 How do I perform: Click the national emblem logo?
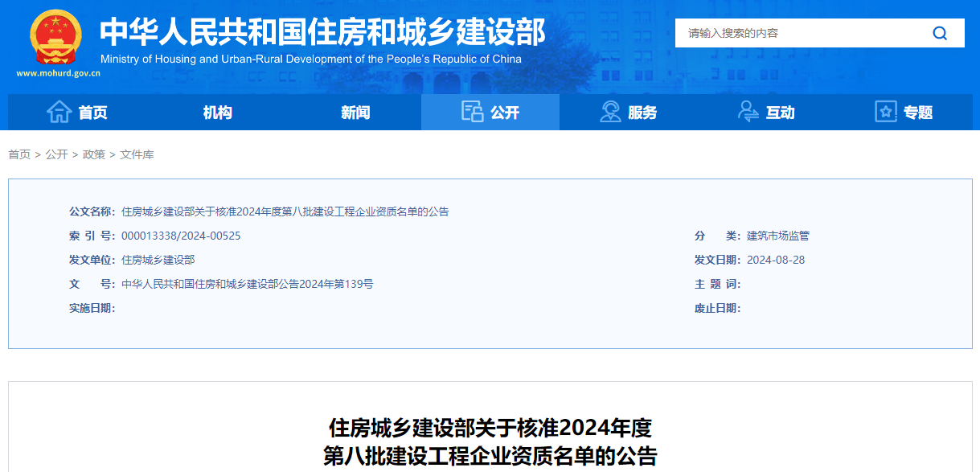(x=55, y=37)
